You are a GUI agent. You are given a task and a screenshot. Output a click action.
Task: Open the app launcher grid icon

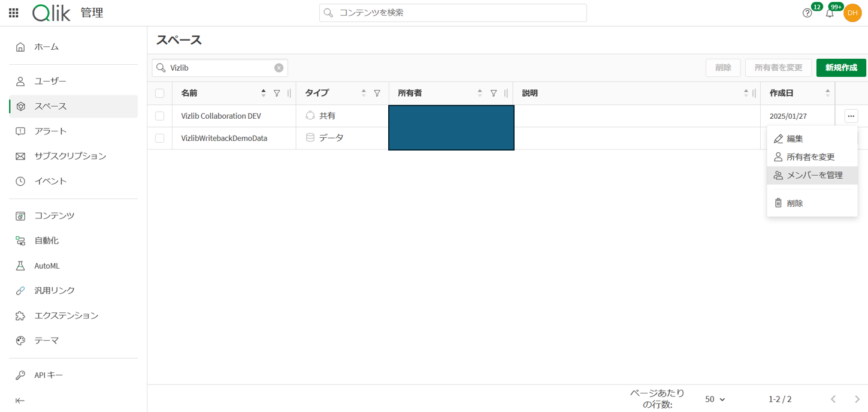pos(13,13)
